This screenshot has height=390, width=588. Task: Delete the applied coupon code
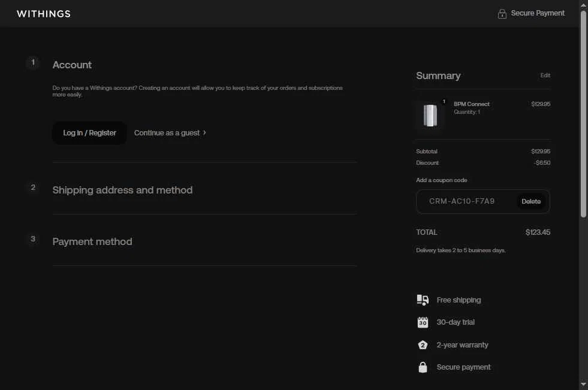(x=531, y=201)
